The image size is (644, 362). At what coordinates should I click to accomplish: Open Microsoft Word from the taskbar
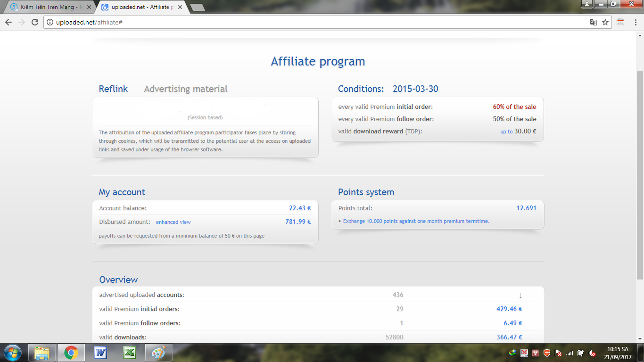click(x=100, y=353)
